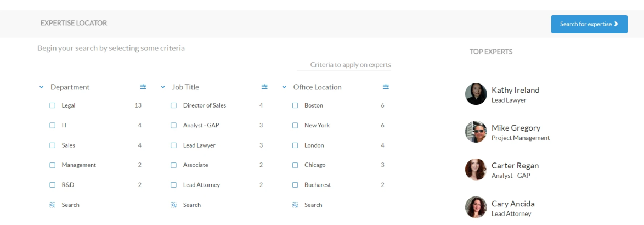The image size is (644, 225).
Task: Open the Department filter settings icon
Action: [x=143, y=87]
